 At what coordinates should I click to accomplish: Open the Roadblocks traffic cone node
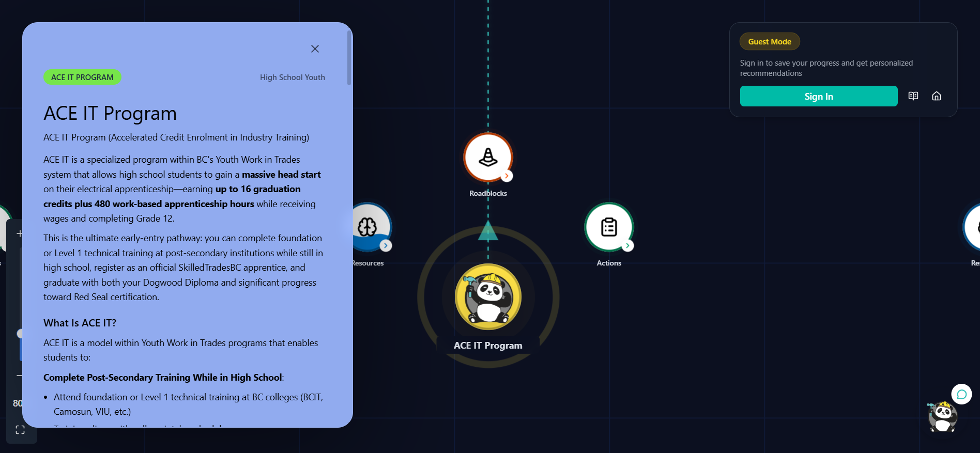pyautogui.click(x=487, y=157)
